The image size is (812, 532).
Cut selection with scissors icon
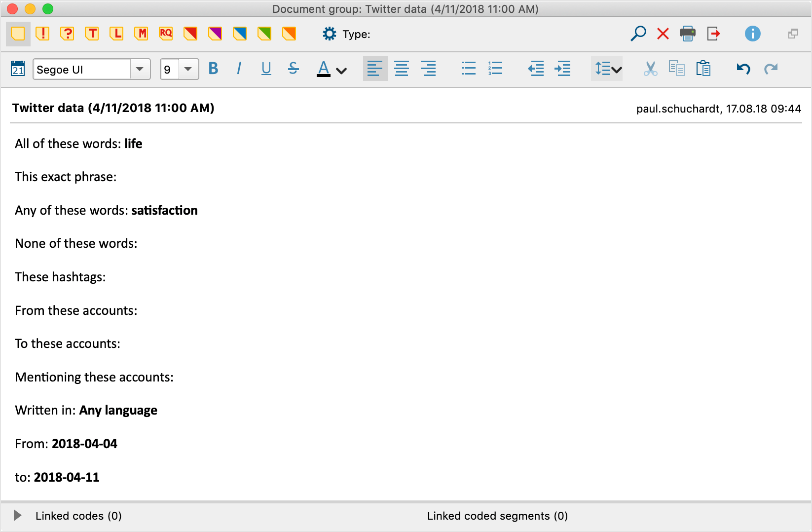pyautogui.click(x=650, y=69)
